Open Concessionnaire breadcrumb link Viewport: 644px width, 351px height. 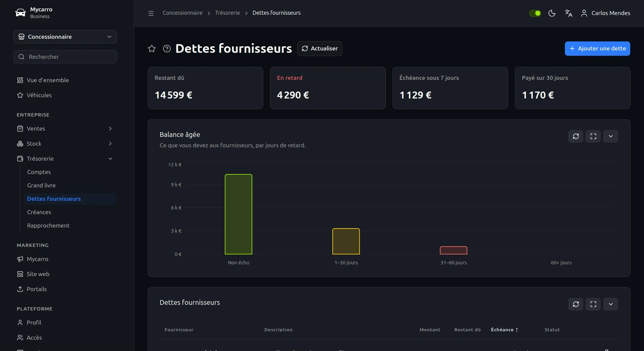point(182,13)
